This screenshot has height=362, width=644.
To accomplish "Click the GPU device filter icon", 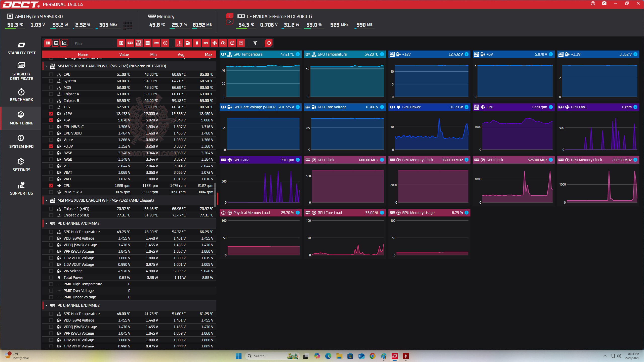I will (x=130, y=43).
